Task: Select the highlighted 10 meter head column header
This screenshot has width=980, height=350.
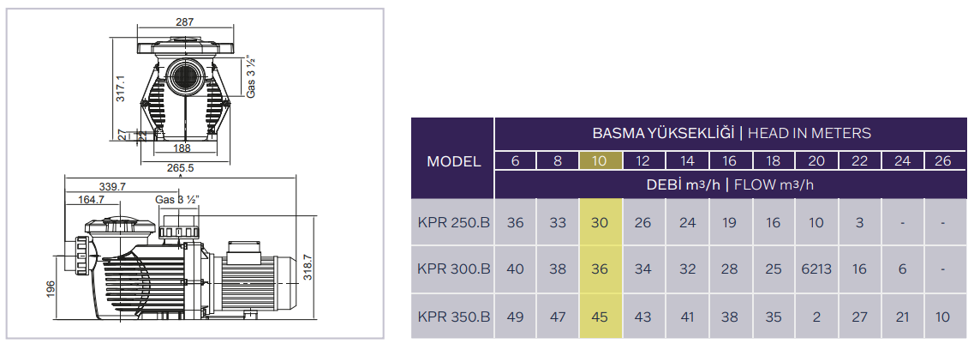Action: coord(600,160)
